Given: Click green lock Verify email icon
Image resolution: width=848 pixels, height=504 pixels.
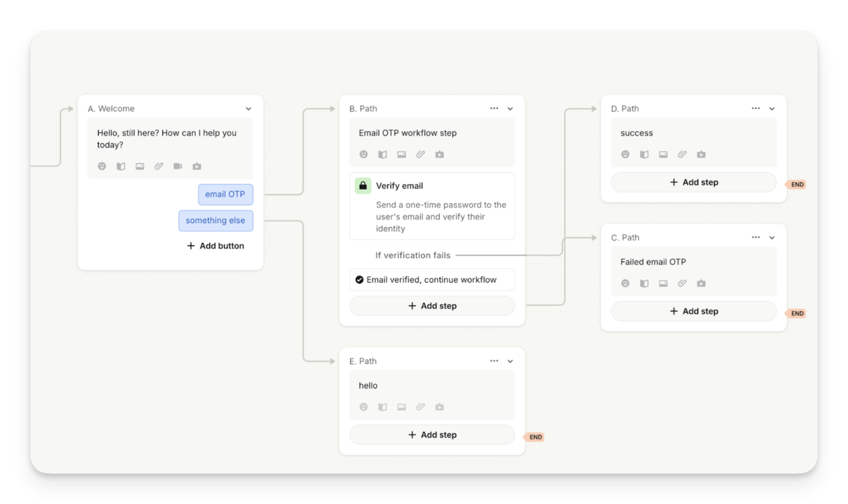Looking at the screenshot, I should (363, 186).
